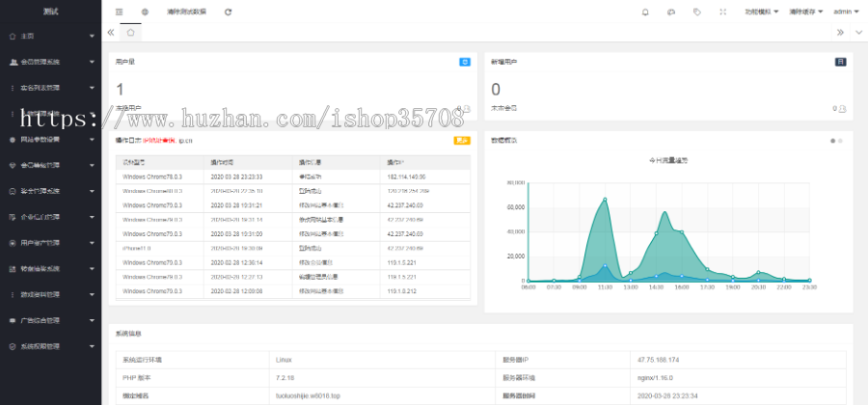Click the nginx/1.16.0 value

click(655, 378)
